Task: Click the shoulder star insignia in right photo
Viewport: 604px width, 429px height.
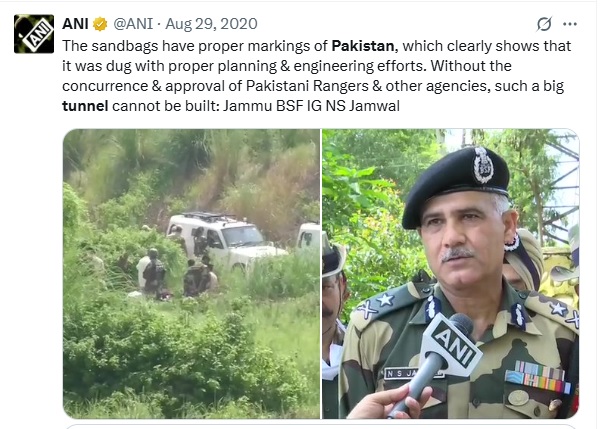Action: (x=371, y=305)
